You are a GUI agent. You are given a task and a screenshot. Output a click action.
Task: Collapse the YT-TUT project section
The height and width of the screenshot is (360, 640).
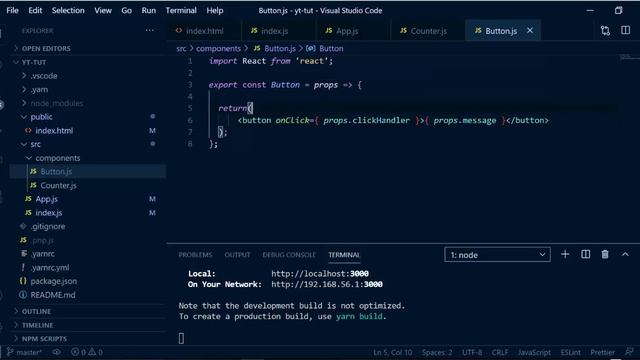(88, 62)
